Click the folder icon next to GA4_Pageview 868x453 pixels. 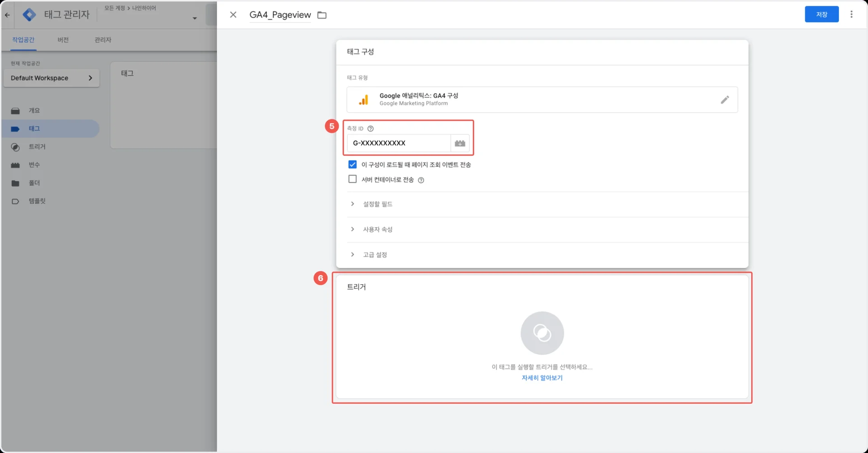click(322, 15)
